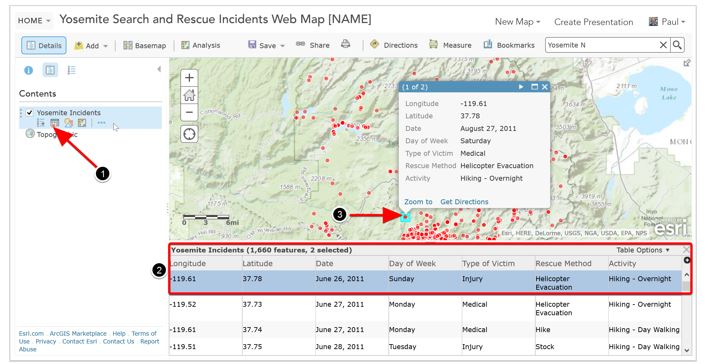
Task: Open the Add dropdown menu
Action: coord(91,45)
